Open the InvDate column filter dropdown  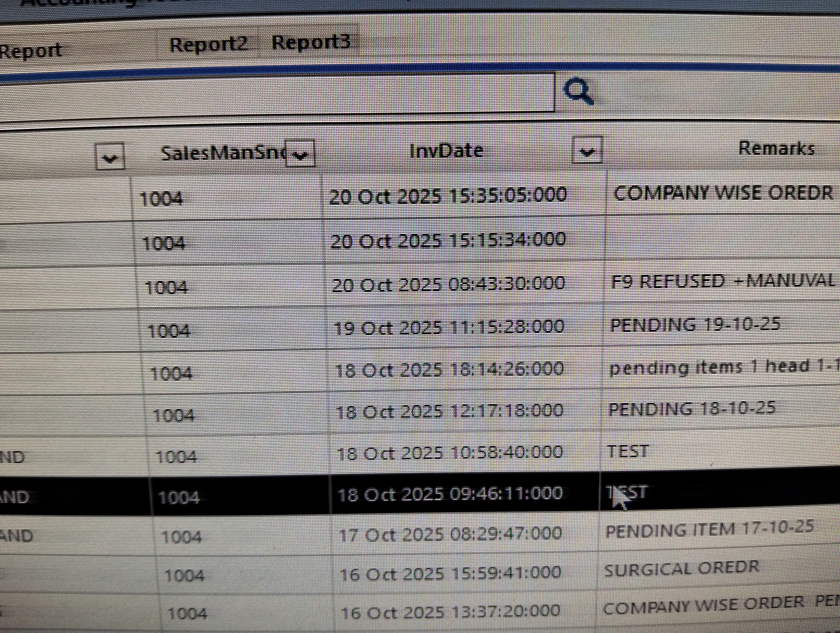[x=587, y=151]
